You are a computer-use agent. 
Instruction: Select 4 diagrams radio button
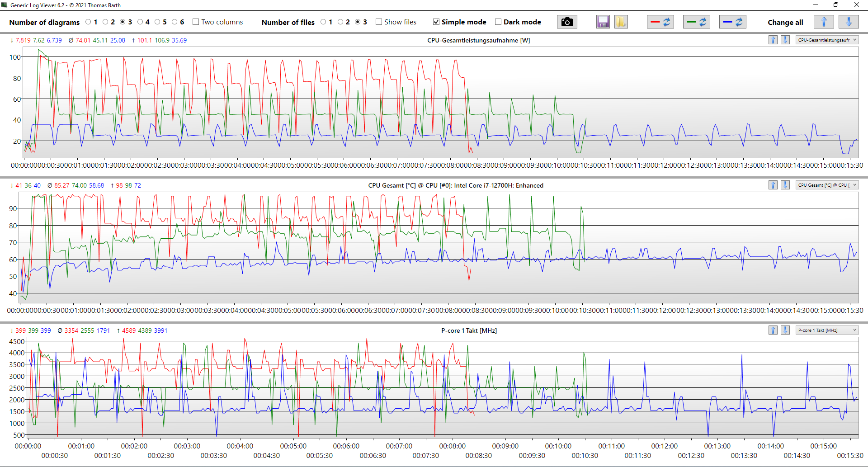[140, 22]
